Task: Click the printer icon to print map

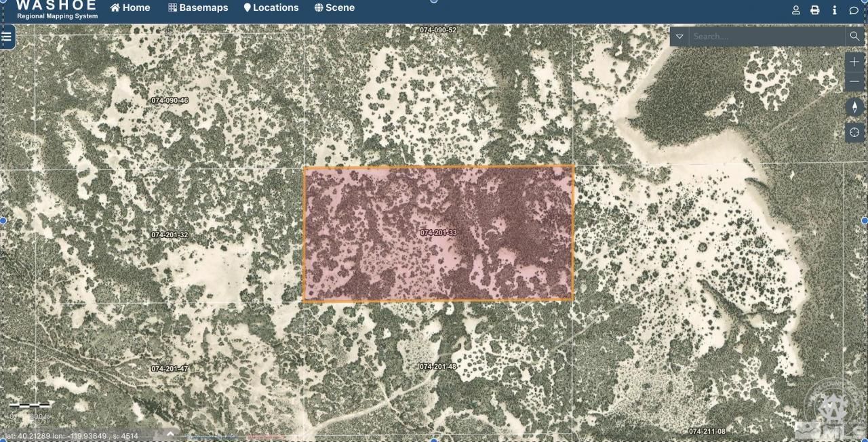Action: 815,10
